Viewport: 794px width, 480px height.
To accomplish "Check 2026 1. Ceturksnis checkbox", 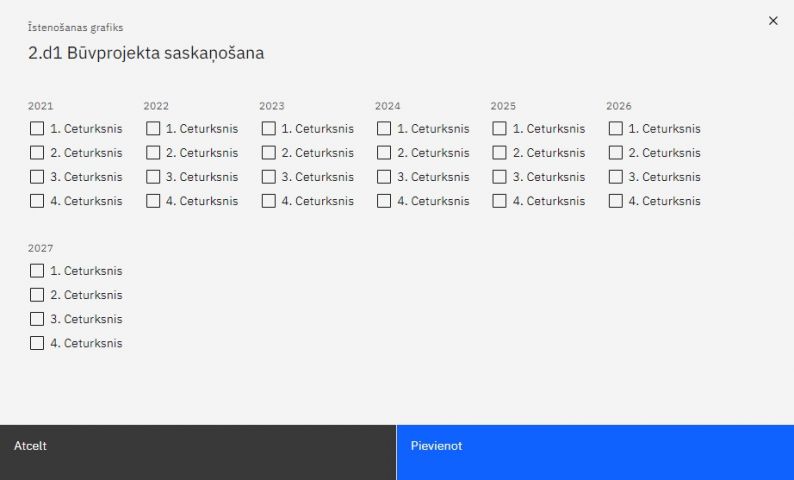I will 616,129.
